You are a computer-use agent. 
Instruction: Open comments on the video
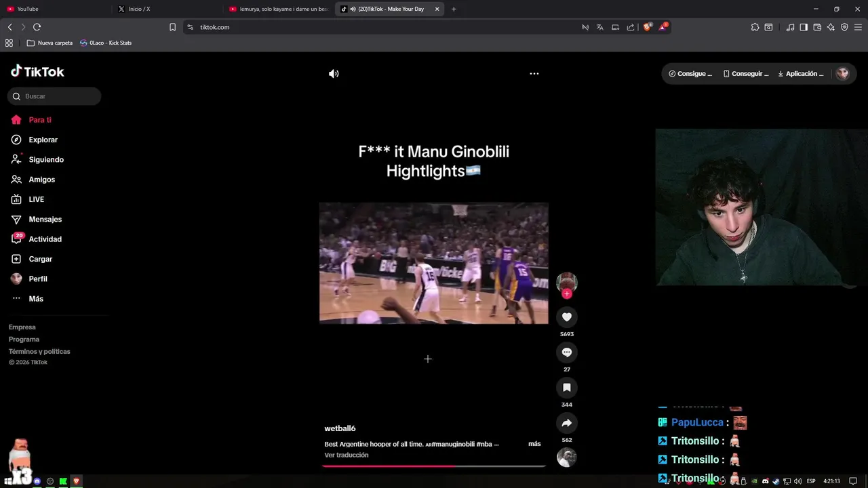pos(567,352)
